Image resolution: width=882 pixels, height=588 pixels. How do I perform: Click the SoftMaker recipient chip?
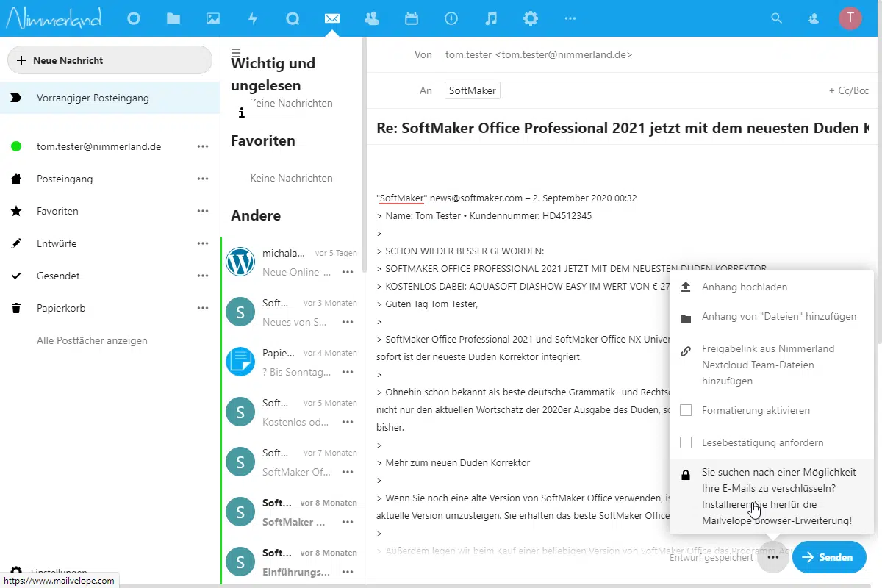point(473,90)
